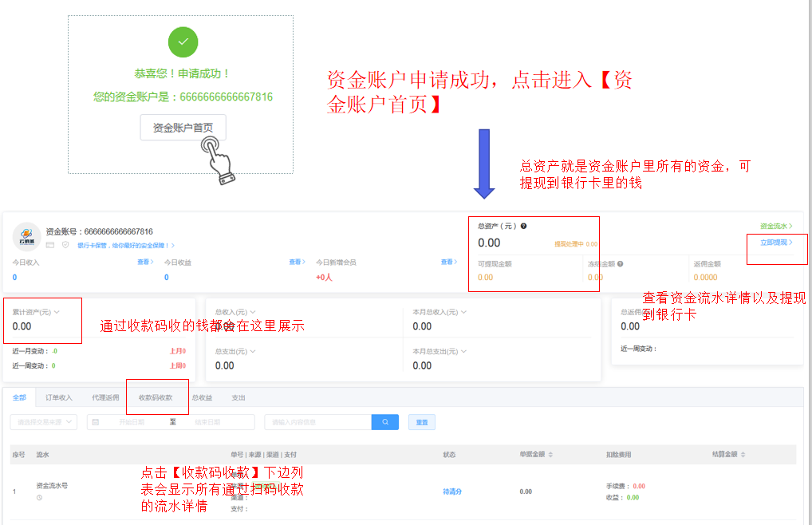Click the help icon beside 冻结金额
812x525 pixels.
click(621, 263)
